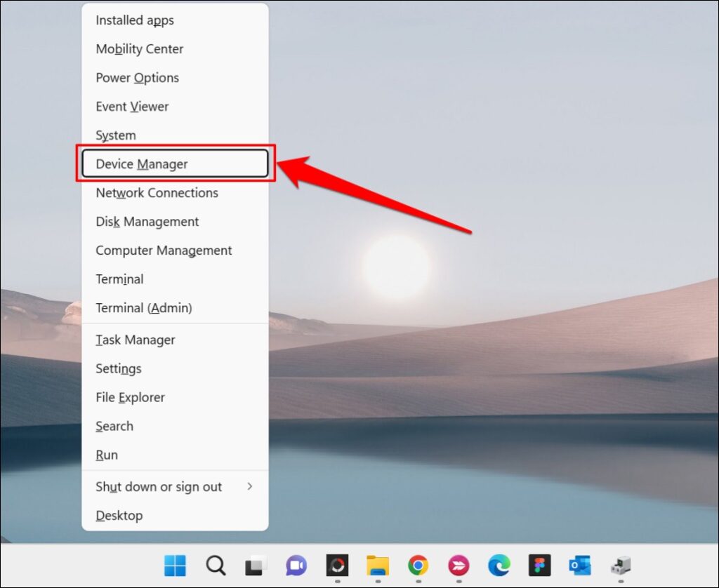
Task: Choose Power Options in the menu
Action: click(175, 78)
